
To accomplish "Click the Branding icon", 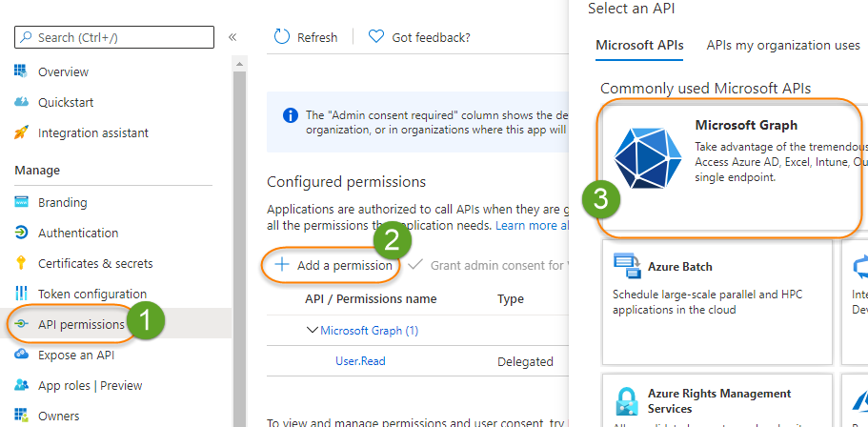I will (21, 202).
